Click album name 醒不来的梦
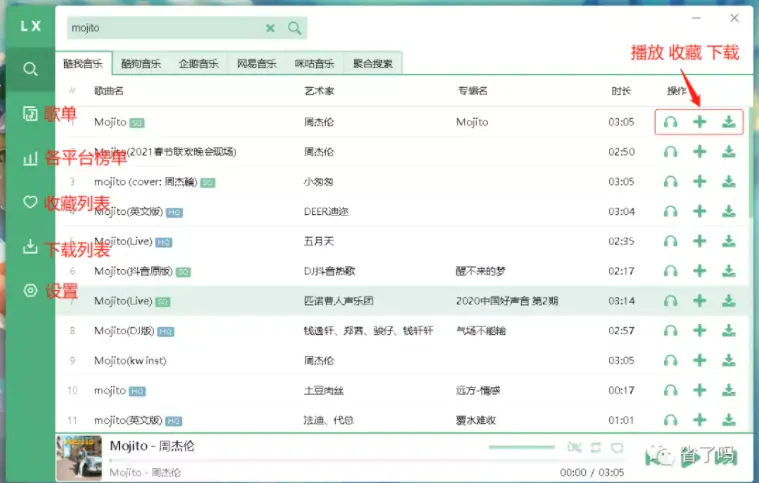This screenshot has width=759, height=483. click(480, 271)
